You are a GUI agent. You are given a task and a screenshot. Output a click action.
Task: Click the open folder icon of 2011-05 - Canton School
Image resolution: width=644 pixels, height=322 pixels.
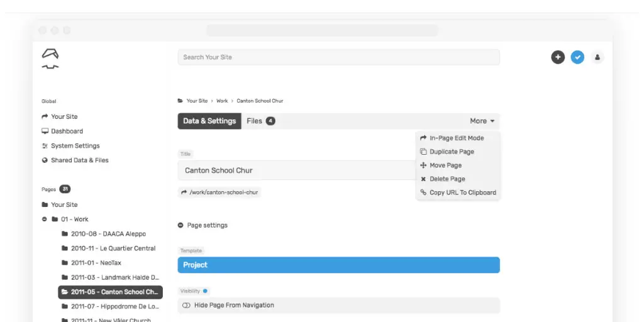(x=65, y=292)
